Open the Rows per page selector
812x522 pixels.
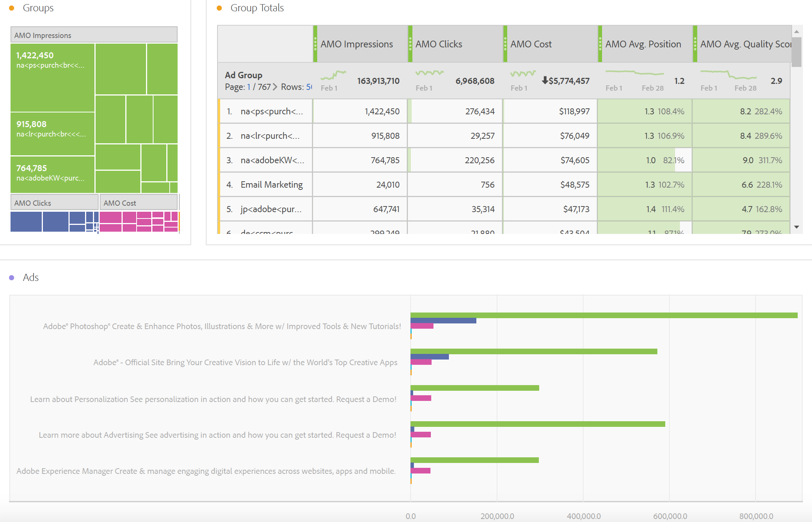[309, 87]
